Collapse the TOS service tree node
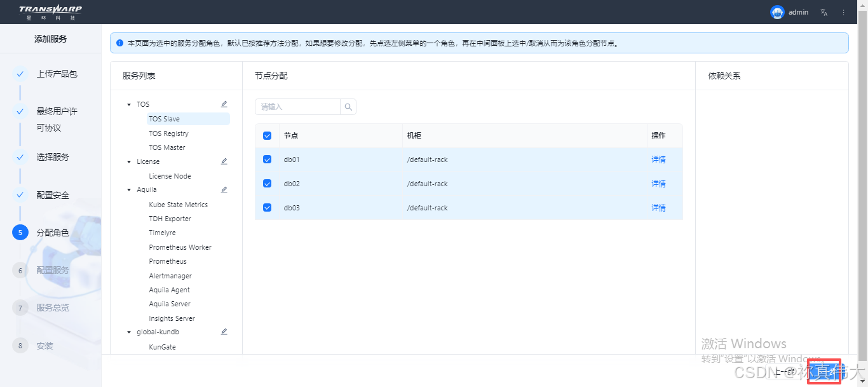 coord(129,104)
